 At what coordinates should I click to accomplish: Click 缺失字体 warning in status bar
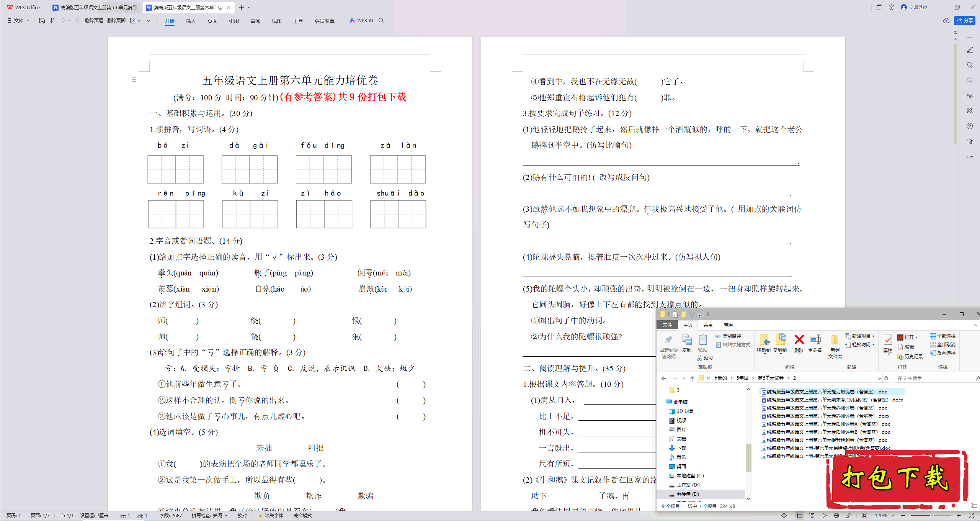[x=271, y=516]
